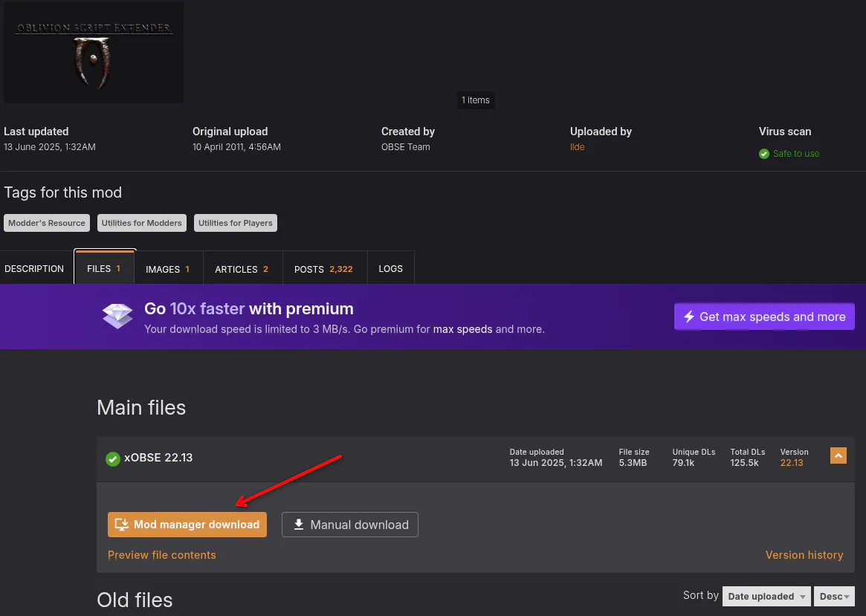866x616 pixels.
Task: Click Get max speeds and more button
Action: (x=764, y=317)
